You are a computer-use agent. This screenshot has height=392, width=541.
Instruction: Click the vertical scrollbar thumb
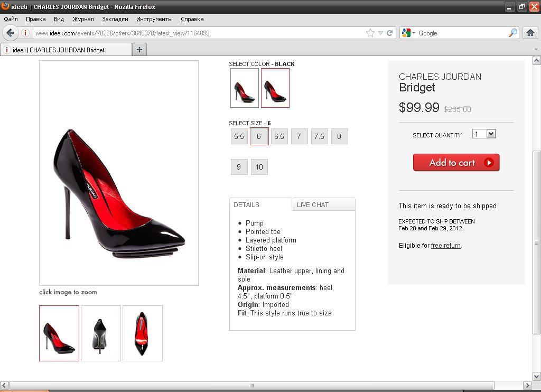point(537,242)
